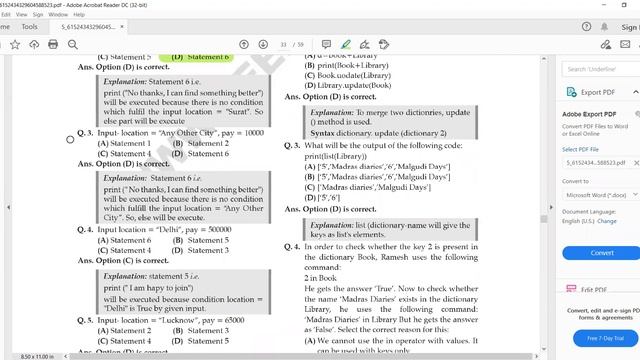This screenshot has width=640, height=360.
Task: Click the Change document language link
Action: 607,221
